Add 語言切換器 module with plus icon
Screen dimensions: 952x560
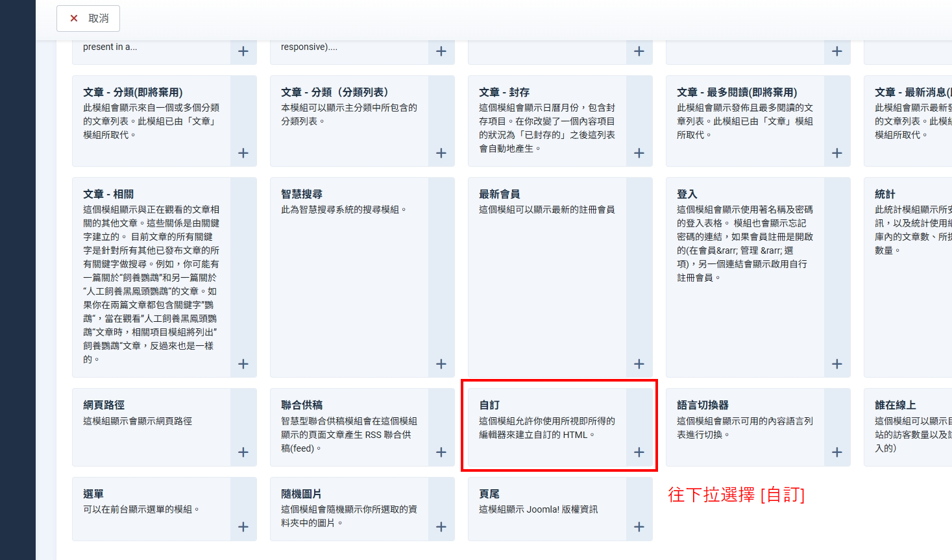[x=837, y=452]
